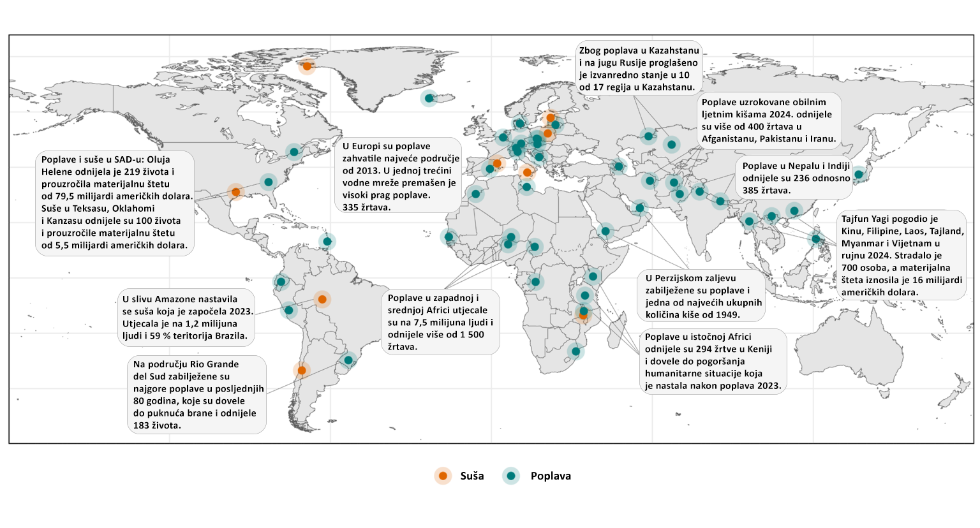Image resolution: width=980 pixels, height=528 pixels.
Task: Select the drought marker in the Amazon basin
Action: click(322, 299)
